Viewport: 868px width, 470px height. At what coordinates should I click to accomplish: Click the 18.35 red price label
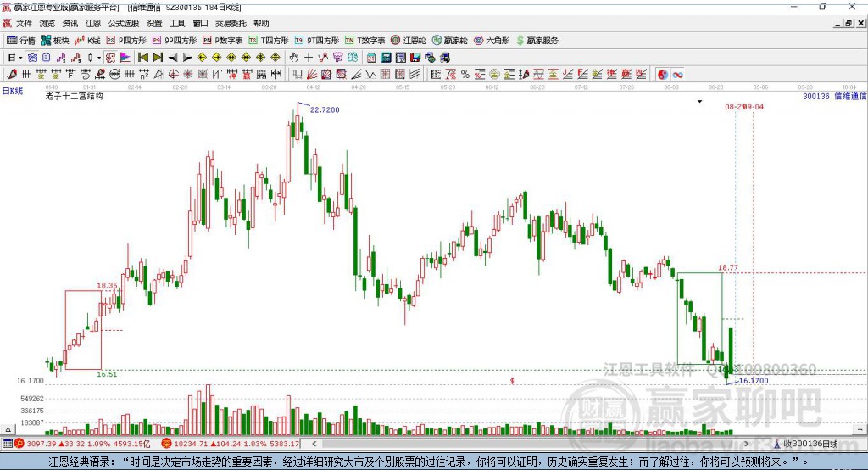(107, 285)
